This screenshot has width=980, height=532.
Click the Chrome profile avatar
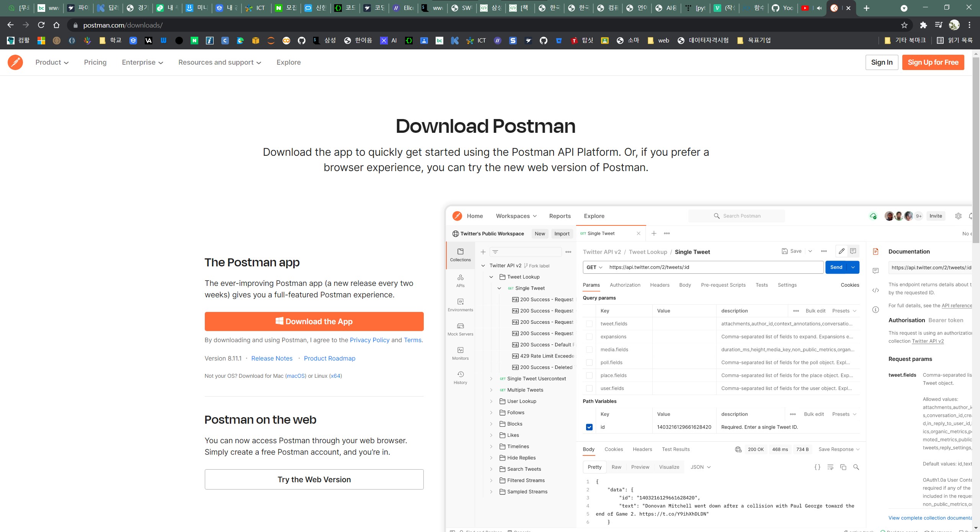point(954,25)
